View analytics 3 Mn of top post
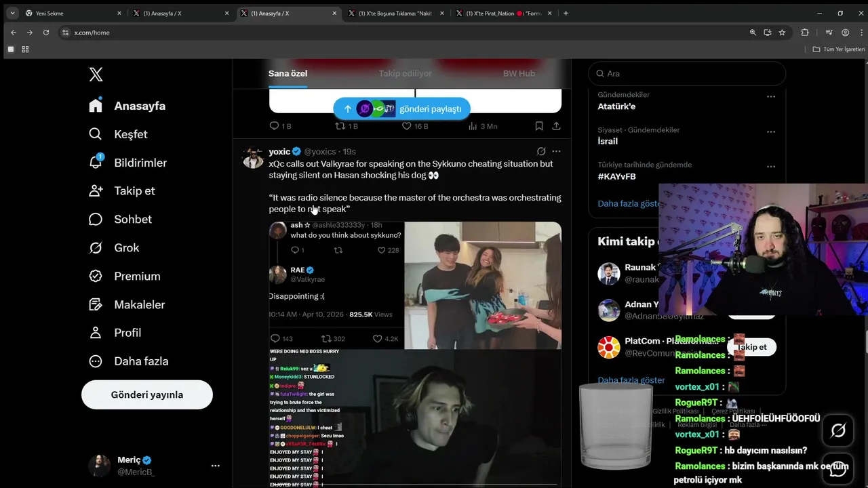Viewport: 868px width, 488px height. (x=483, y=126)
